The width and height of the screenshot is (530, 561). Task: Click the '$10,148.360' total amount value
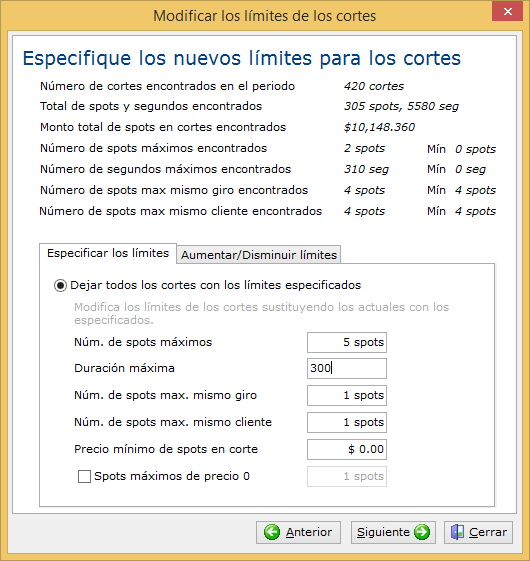[x=379, y=127]
